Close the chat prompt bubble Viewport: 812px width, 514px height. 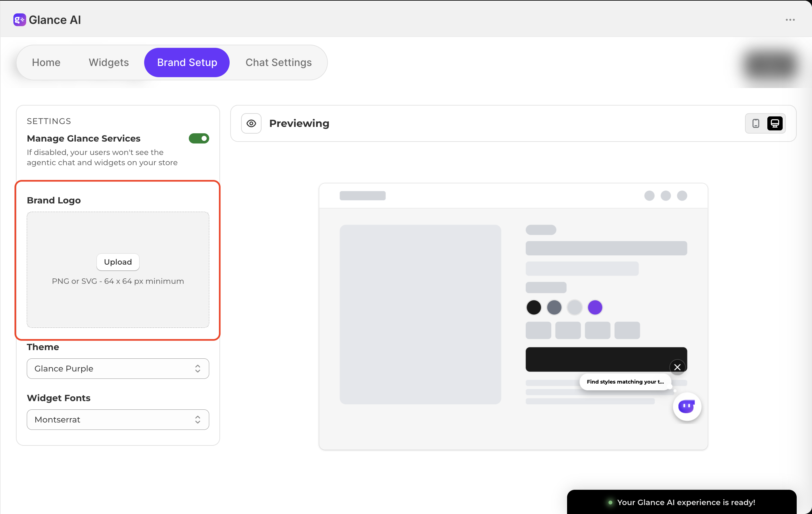[677, 367]
